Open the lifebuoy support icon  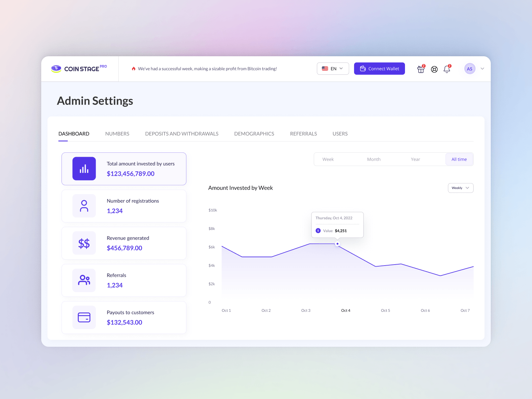434,69
